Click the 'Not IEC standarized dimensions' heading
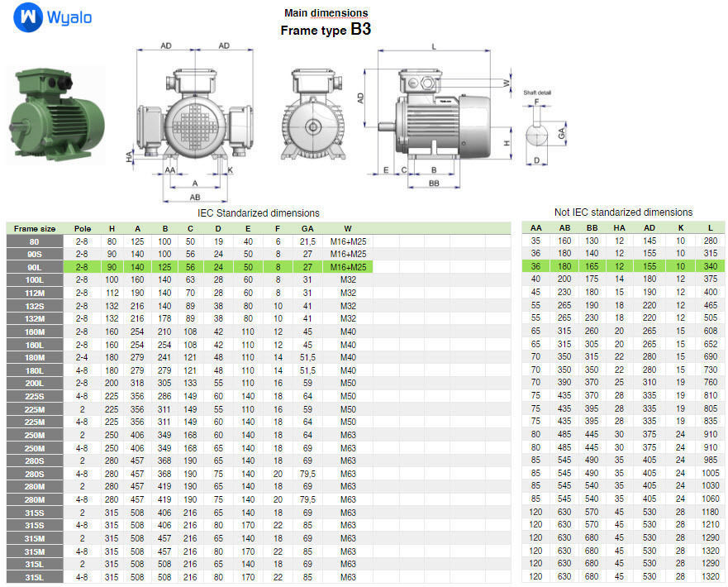The width and height of the screenshot is (728, 587). [623, 212]
